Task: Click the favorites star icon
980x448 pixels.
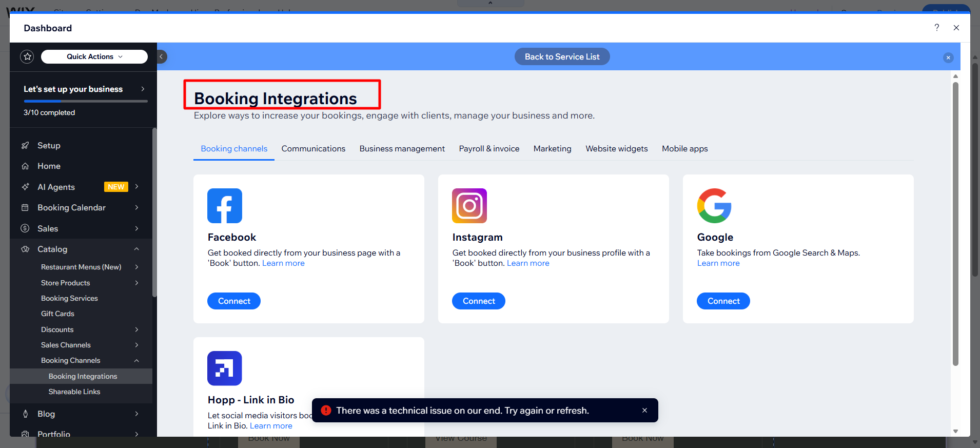Action: 27,56
